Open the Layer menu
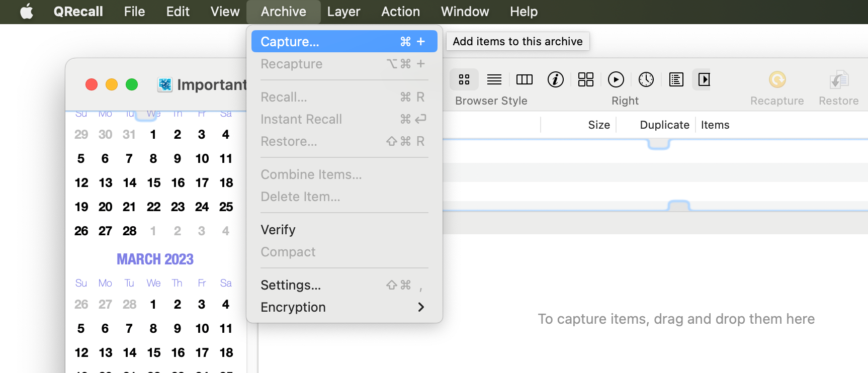The width and height of the screenshot is (868, 373). 343,12
